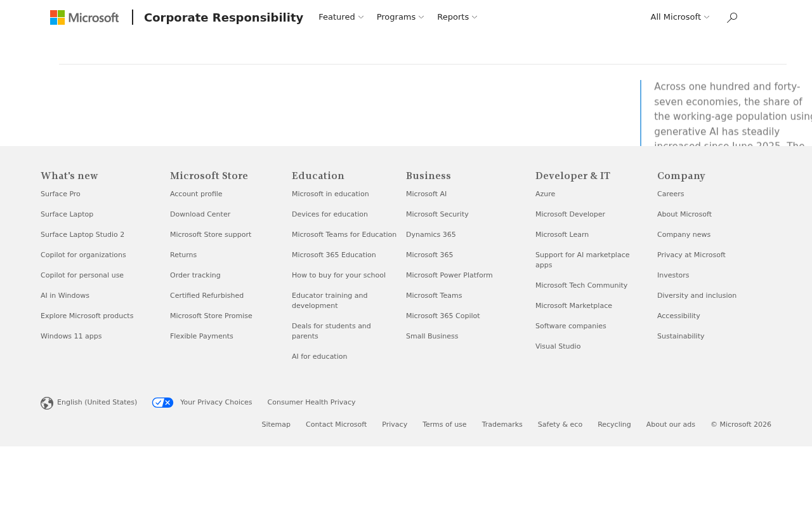The height and width of the screenshot is (508, 812).
Task: Open the Surface Pro link
Action: (60, 194)
